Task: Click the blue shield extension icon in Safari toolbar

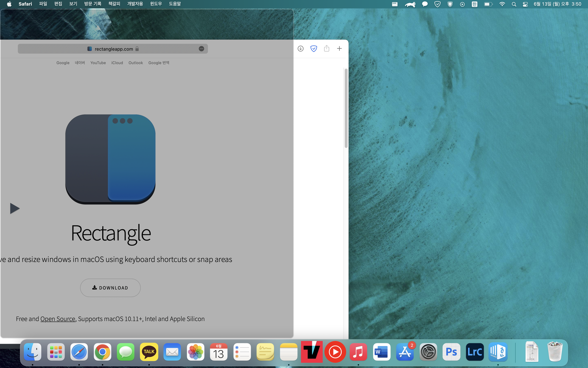Action: pos(314,49)
